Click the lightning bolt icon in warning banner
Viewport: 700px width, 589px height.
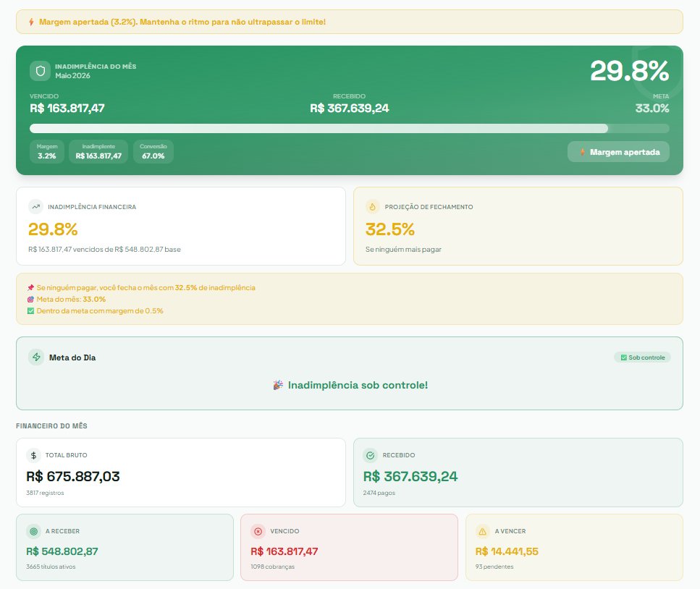click(31, 22)
